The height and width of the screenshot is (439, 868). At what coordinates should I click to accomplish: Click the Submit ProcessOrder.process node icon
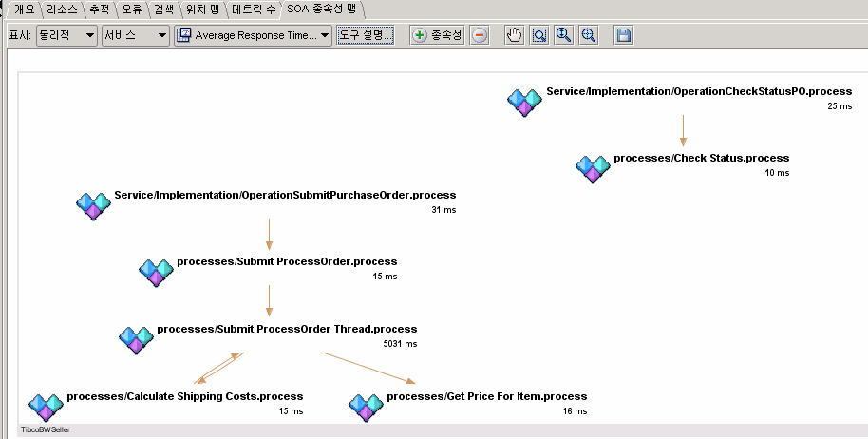tap(156, 273)
